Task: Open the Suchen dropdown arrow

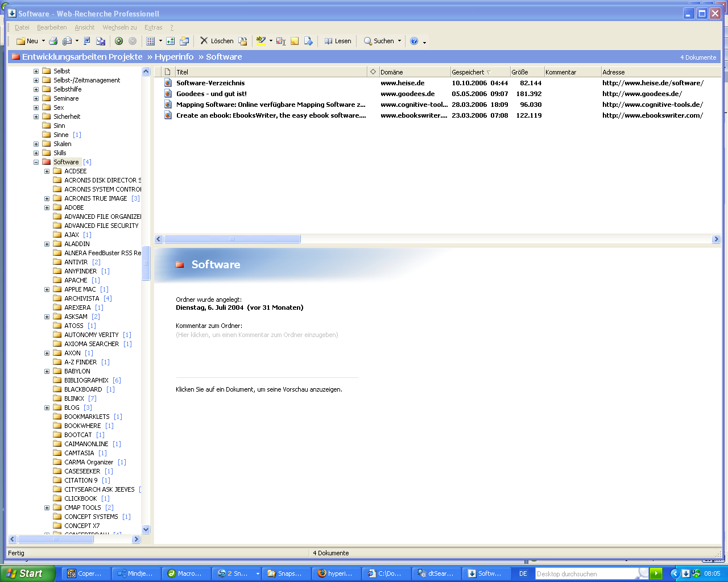Action: click(x=399, y=41)
